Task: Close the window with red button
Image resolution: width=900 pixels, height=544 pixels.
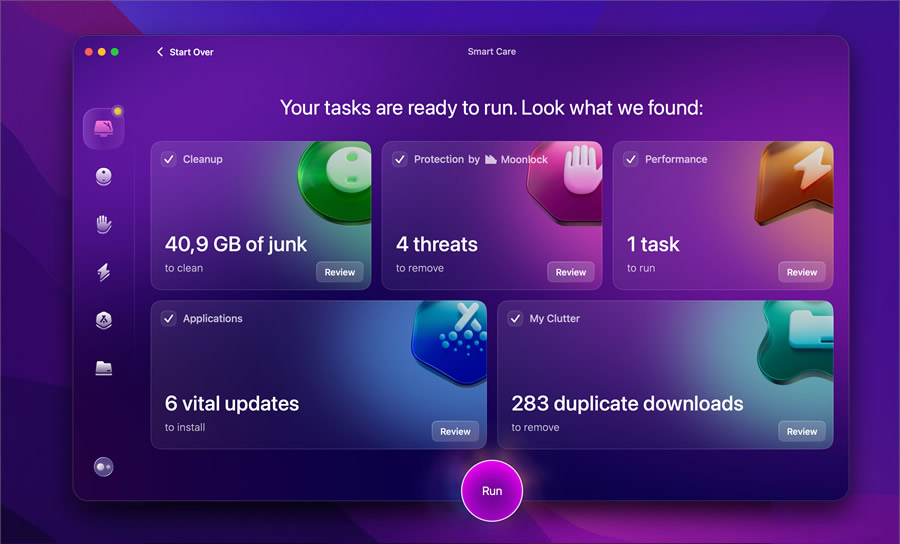Action: click(89, 52)
